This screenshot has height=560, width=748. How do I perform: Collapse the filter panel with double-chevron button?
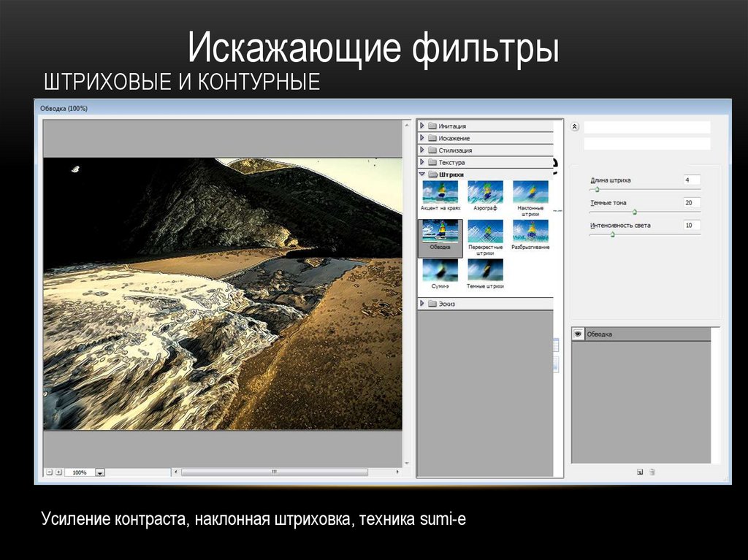pyautogui.click(x=575, y=126)
